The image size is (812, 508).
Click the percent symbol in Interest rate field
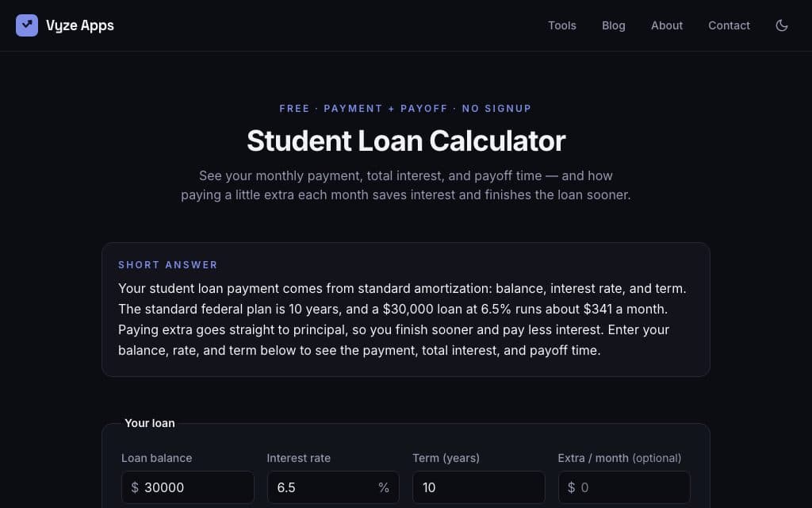click(384, 487)
